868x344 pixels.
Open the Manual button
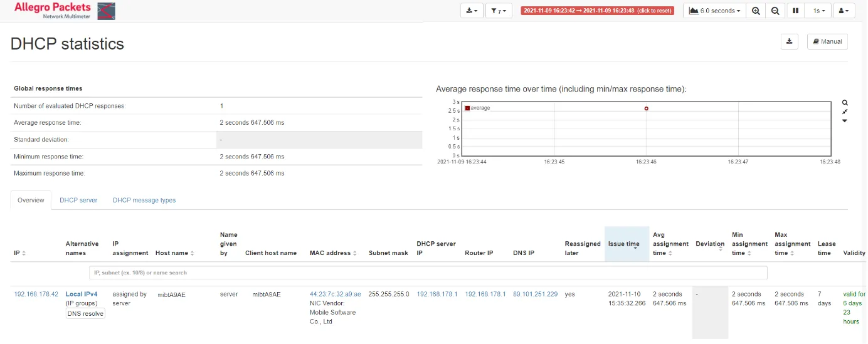[827, 41]
